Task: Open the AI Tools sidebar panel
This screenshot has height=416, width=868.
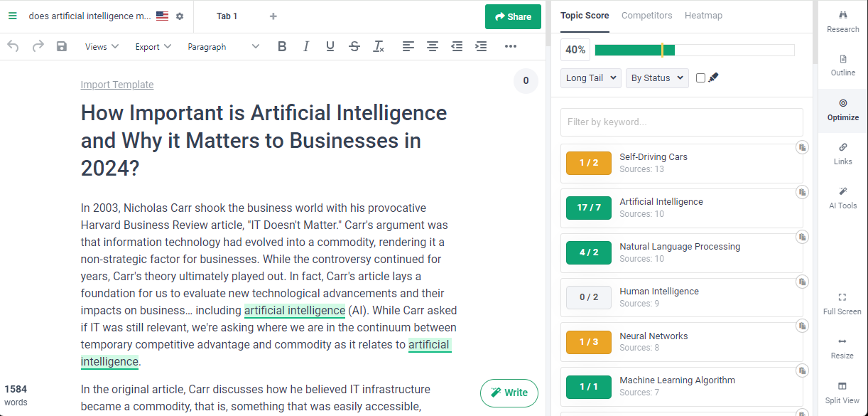Action: click(x=843, y=198)
